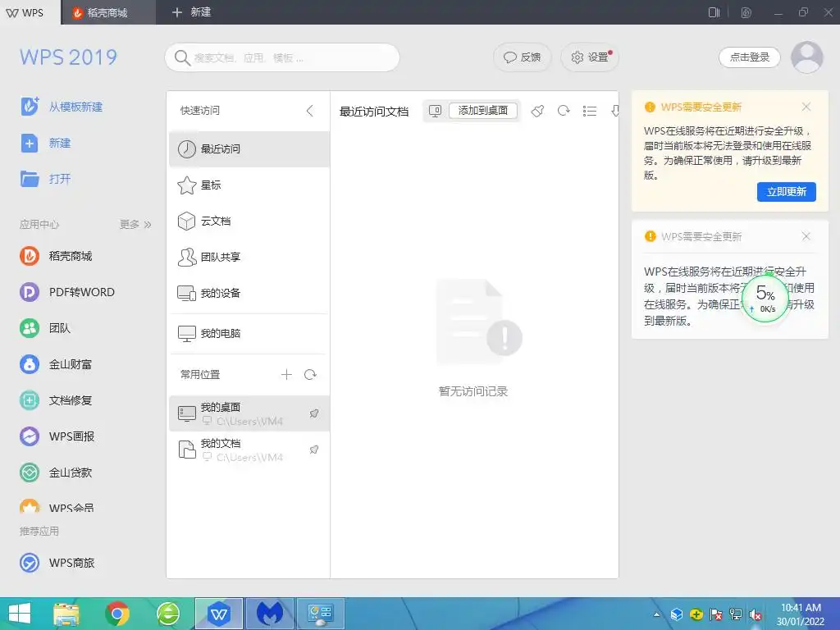Open 从模板新建 in left sidebar
840x630 pixels.
[61, 107]
